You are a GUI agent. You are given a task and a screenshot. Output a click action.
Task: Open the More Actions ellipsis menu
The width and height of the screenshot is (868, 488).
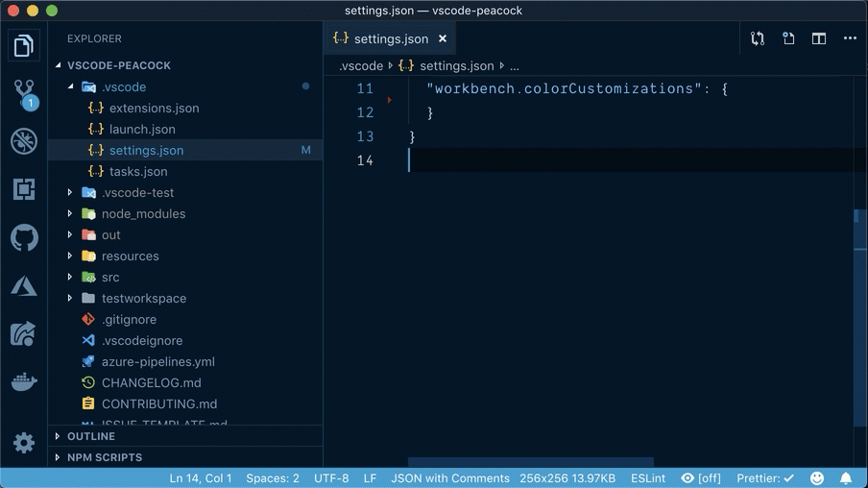850,38
